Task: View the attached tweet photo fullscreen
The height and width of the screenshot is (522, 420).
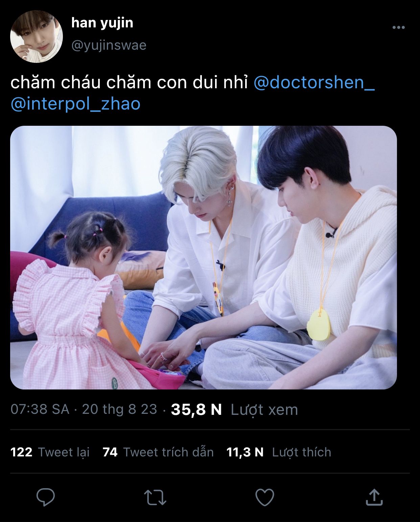Action: [204, 258]
